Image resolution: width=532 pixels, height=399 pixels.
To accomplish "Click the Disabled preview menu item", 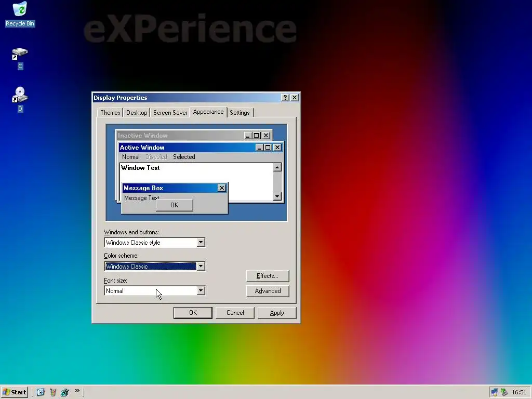I will [x=156, y=157].
